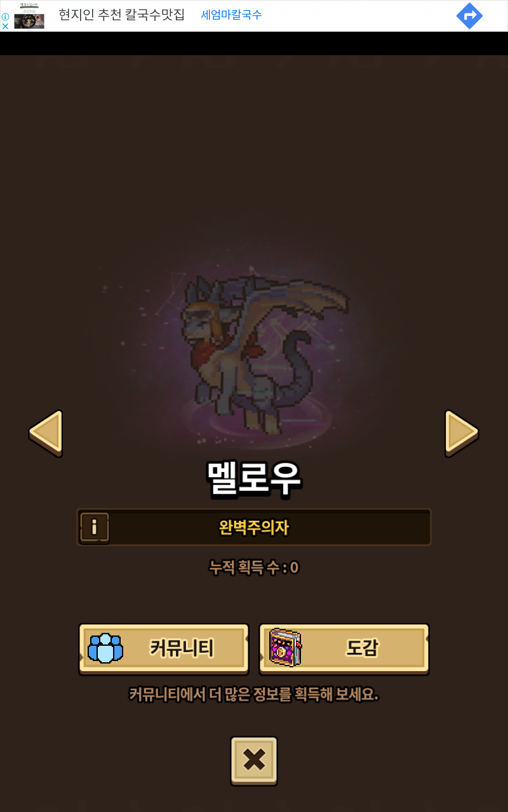Click the purple book 도감 icon

[285, 648]
